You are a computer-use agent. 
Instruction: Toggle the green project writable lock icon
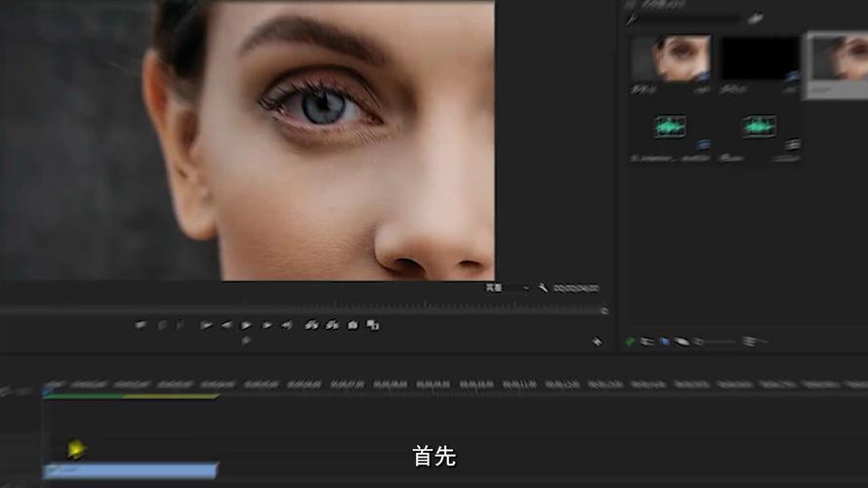[630, 342]
